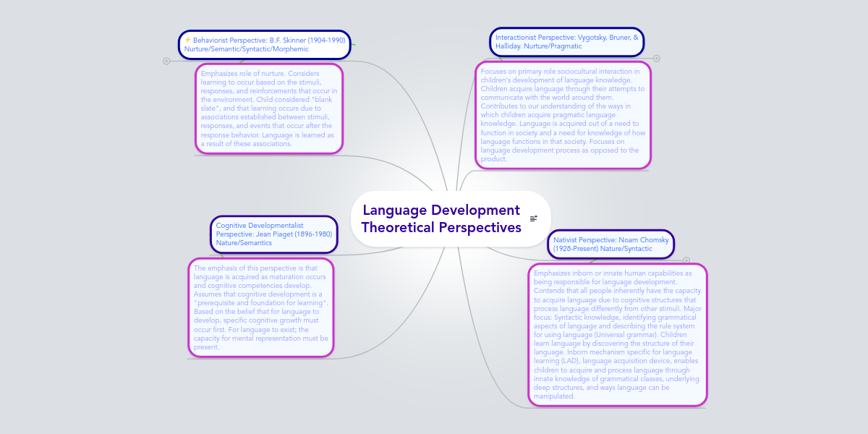
Task: Click the Interactionist sociocultural description box
Action: click(x=563, y=114)
